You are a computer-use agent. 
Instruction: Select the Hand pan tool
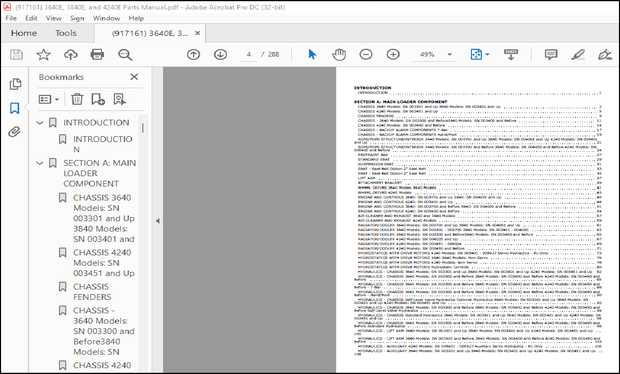(339, 54)
